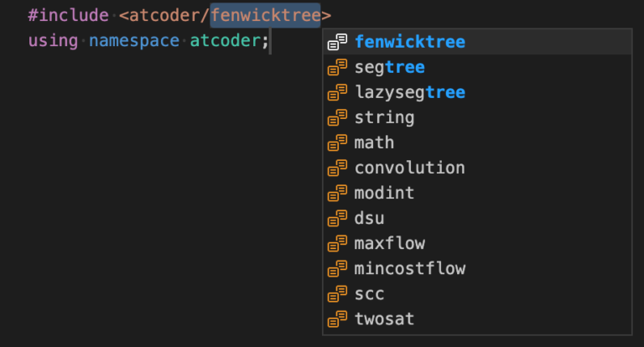Select the string header suggestion
This screenshot has width=644, height=347.
pyautogui.click(x=477, y=117)
